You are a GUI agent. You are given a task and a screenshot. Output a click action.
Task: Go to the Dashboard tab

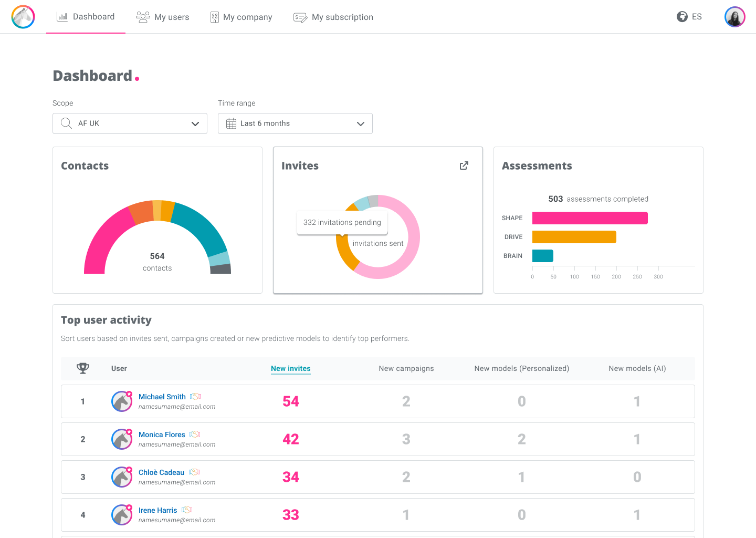coord(86,17)
